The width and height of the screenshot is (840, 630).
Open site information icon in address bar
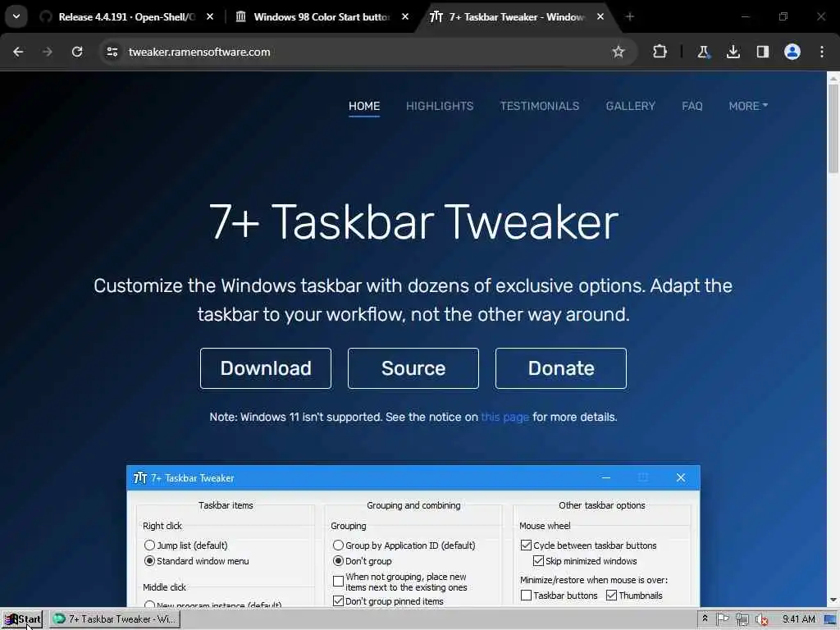click(x=112, y=52)
